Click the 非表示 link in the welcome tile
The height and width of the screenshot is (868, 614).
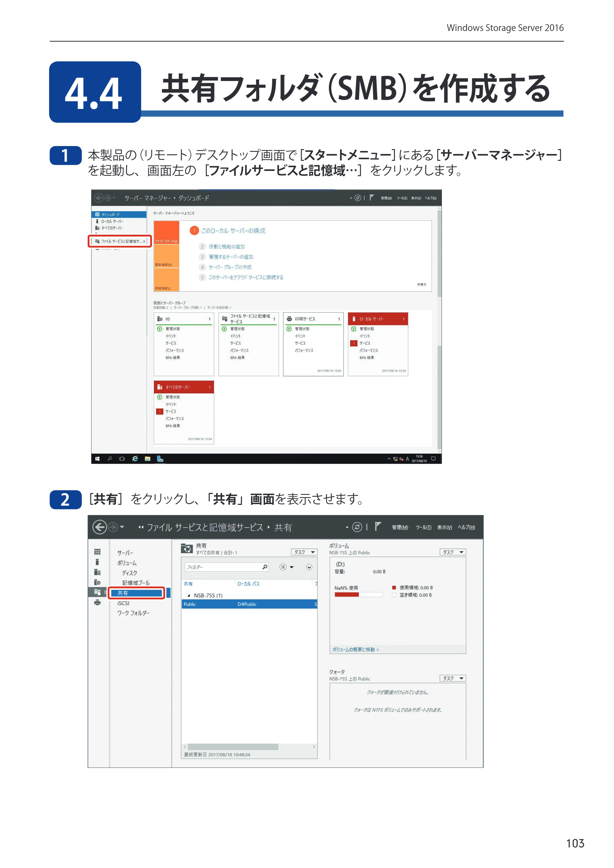(422, 284)
